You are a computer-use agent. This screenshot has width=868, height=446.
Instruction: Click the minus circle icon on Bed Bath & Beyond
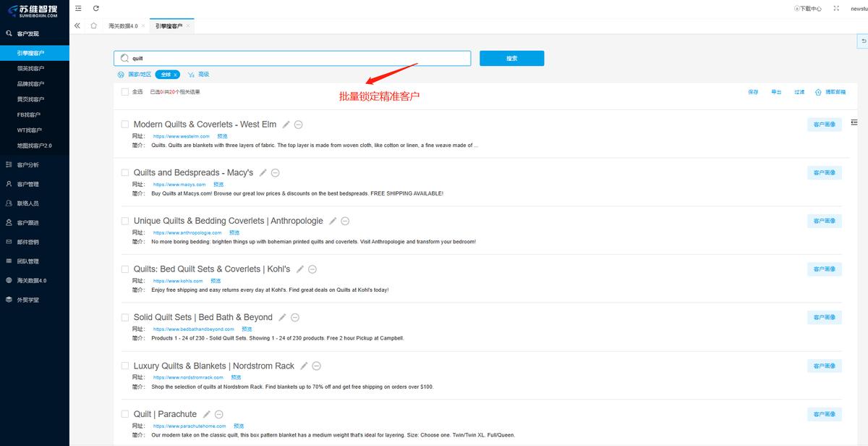tap(295, 318)
